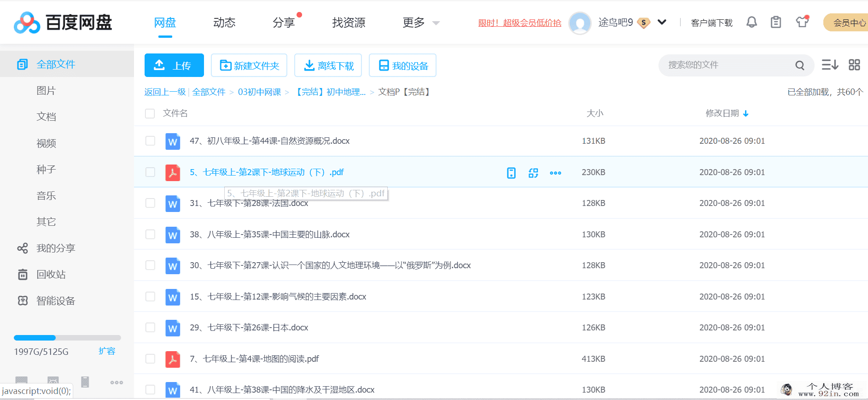The width and height of the screenshot is (868, 400).
Task: Click Word icon of 47、初八年级上-第44课 file
Action: (x=173, y=141)
